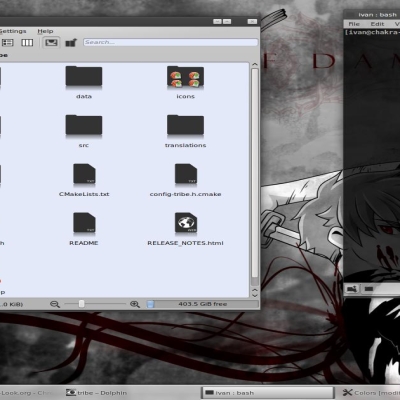Click the translations label text

coord(186,145)
